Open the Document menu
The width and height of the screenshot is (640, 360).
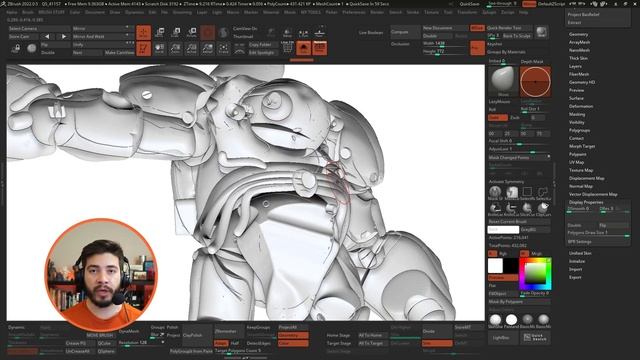click(x=95, y=12)
